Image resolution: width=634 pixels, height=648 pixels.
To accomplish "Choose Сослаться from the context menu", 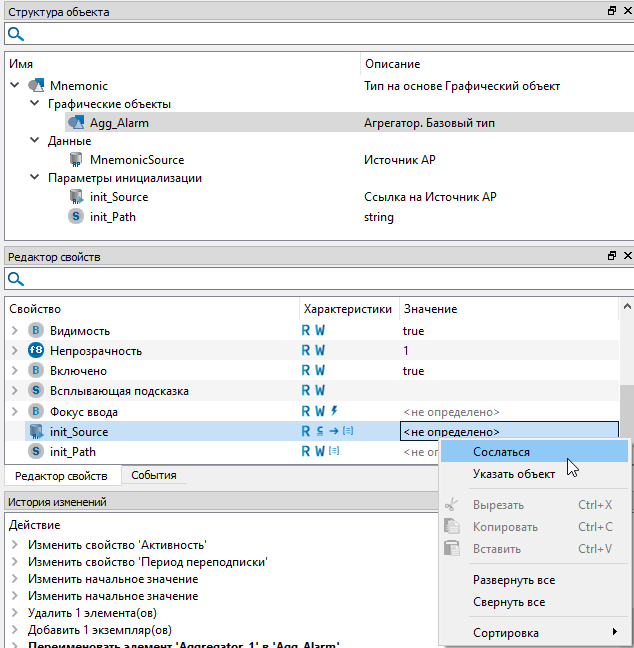I will 501,452.
